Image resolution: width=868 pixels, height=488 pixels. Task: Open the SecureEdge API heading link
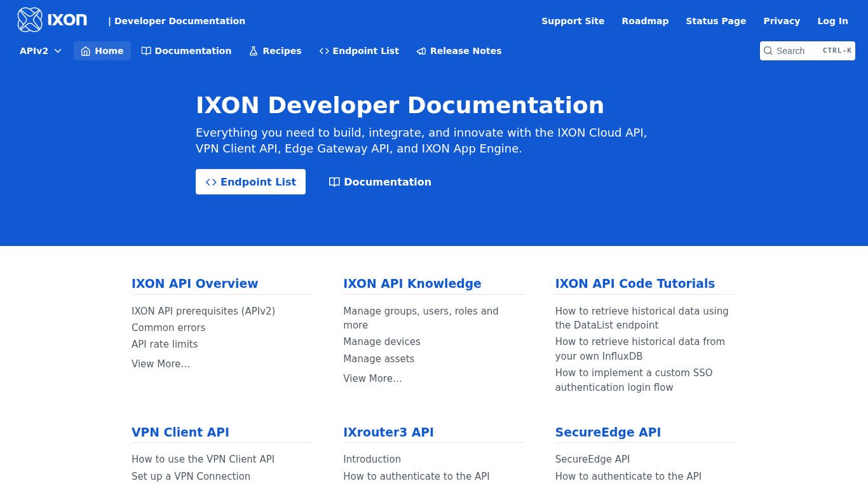[608, 432]
